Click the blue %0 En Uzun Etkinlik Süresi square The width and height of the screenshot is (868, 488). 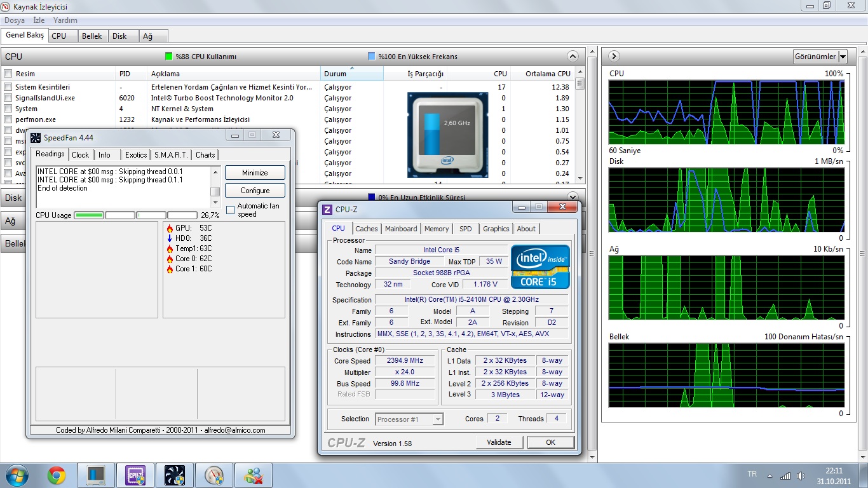tap(372, 198)
